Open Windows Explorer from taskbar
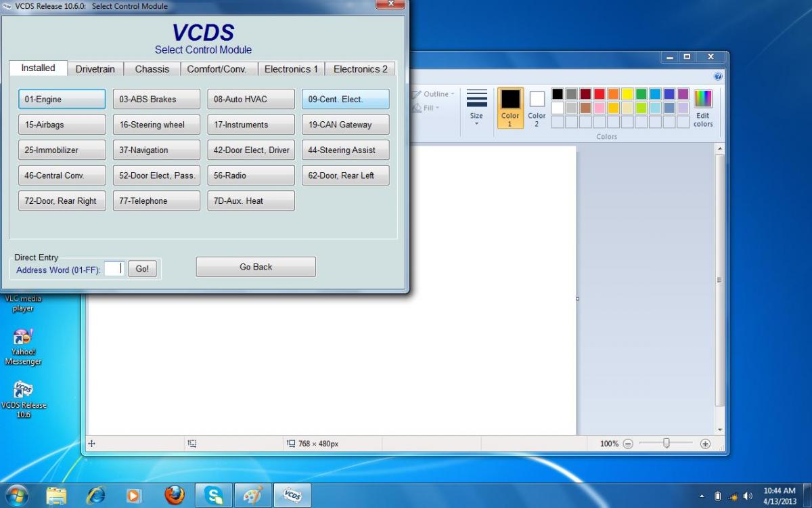The height and width of the screenshot is (508, 812). point(57,496)
